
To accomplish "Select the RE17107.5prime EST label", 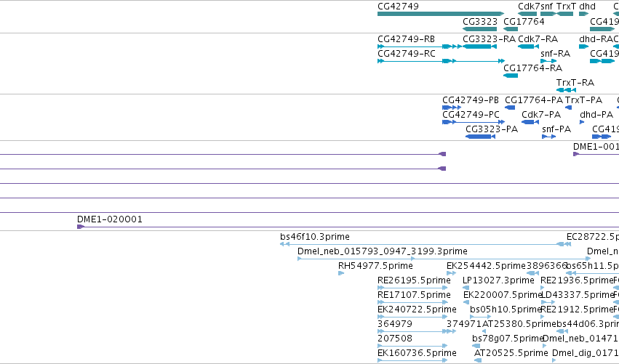I will (414, 295).
